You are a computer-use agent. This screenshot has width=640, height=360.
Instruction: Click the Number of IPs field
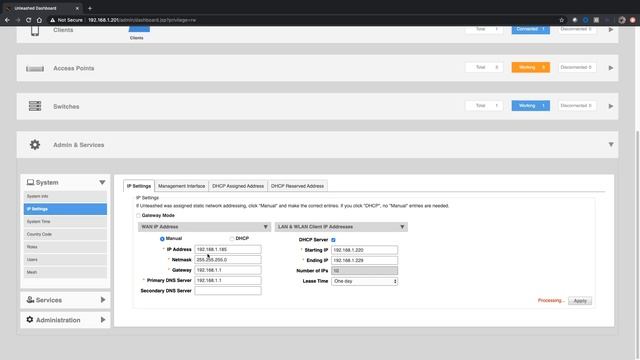point(364,271)
